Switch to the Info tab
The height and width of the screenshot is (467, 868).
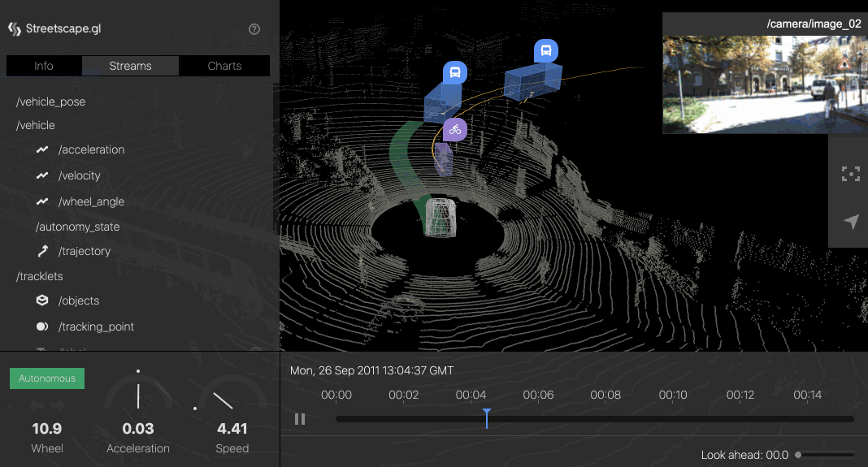pos(44,66)
